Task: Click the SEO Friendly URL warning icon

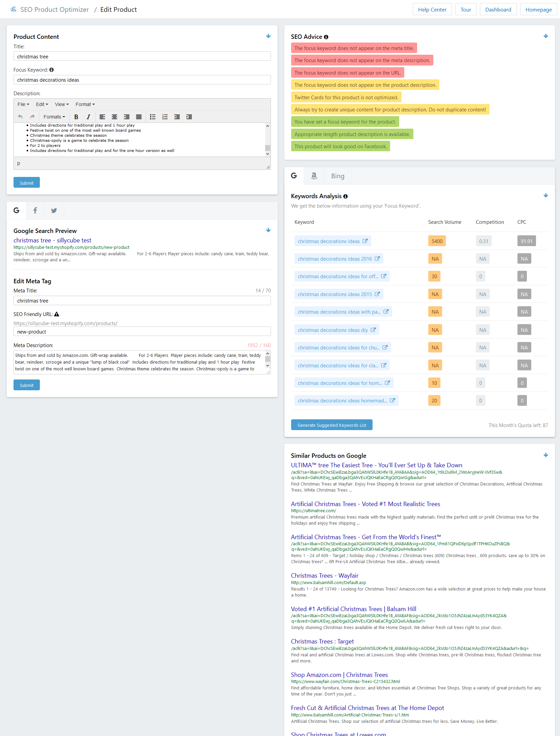Action: tap(57, 314)
